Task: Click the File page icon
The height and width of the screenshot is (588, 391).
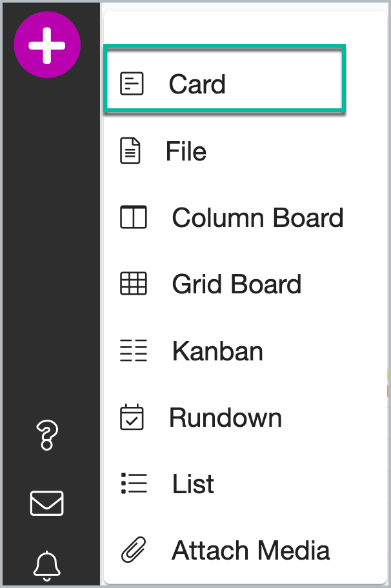Action: point(130,151)
